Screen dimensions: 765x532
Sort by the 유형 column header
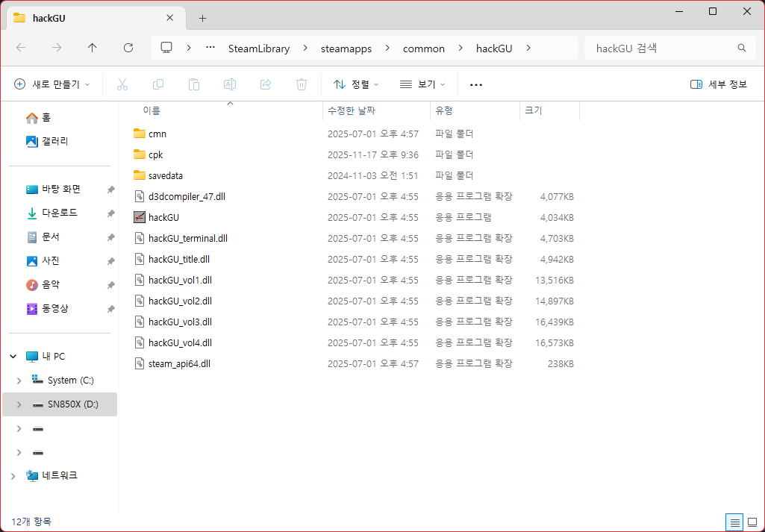tap(475, 110)
